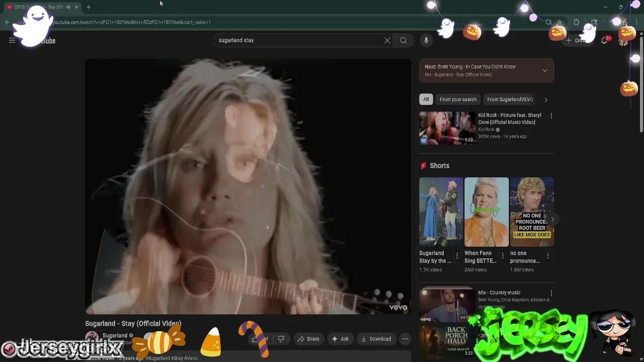Open the NO ONE PRONOUNCES ROOT BEER short

(x=532, y=212)
